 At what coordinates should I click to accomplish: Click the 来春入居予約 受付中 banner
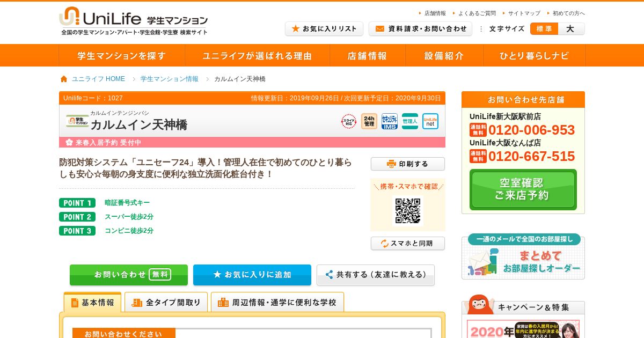point(252,142)
